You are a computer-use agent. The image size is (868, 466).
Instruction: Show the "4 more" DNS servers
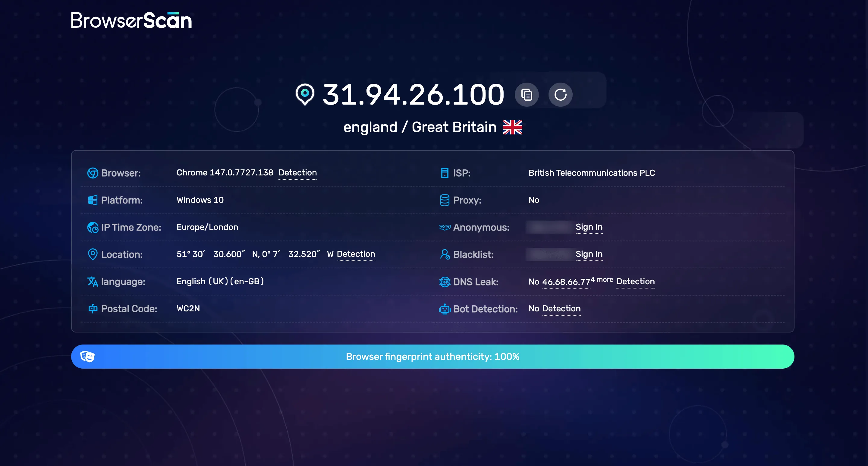(602, 280)
